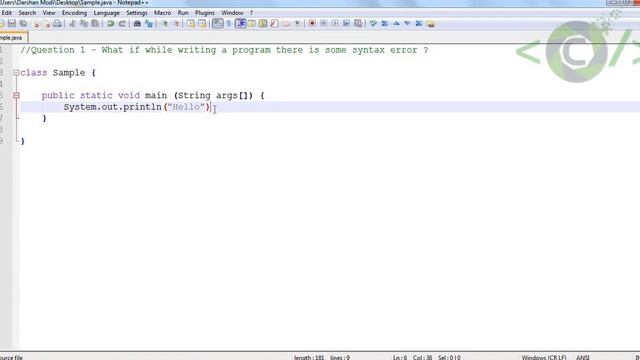Collapse the main method fold marker
The height and width of the screenshot is (360, 640).
[x=16, y=96]
